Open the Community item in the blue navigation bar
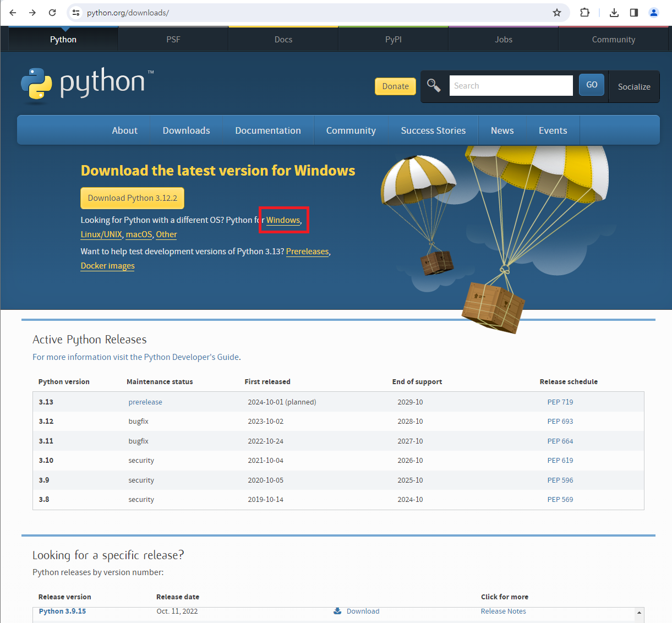Screen dimensions: 672x623 click(x=351, y=130)
